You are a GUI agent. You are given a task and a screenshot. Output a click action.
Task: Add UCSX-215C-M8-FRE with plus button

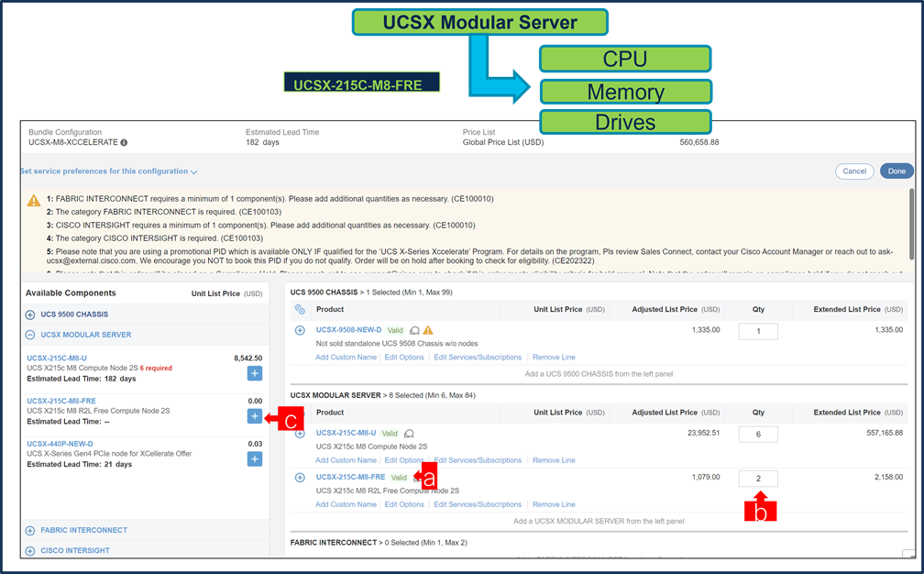click(x=255, y=416)
